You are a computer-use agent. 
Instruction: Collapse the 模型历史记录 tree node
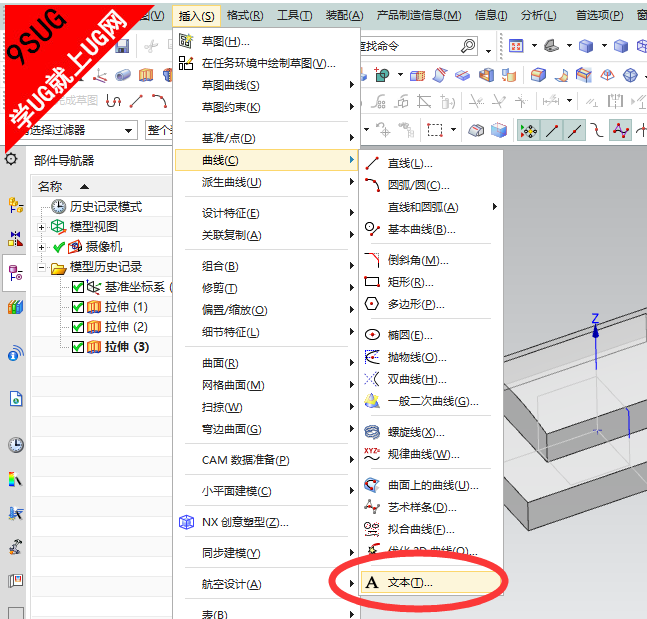coord(41,267)
